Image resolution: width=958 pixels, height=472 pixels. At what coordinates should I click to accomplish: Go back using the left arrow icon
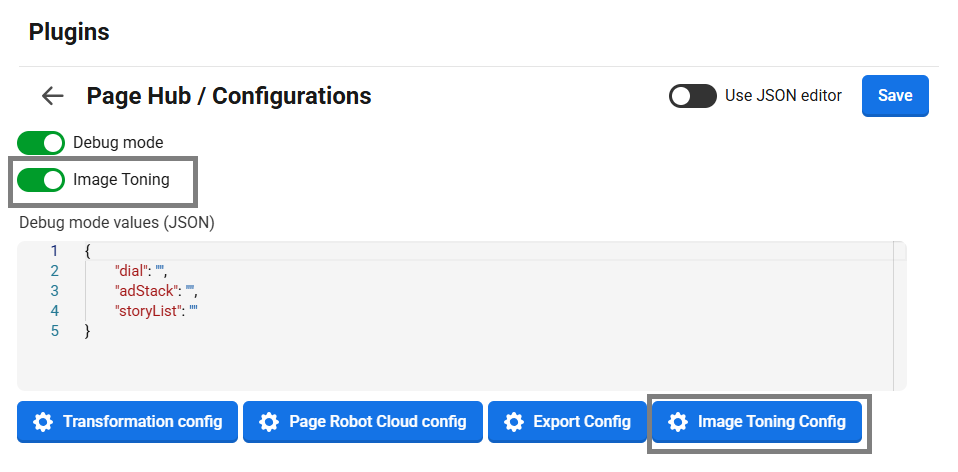[x=52, y=96]
